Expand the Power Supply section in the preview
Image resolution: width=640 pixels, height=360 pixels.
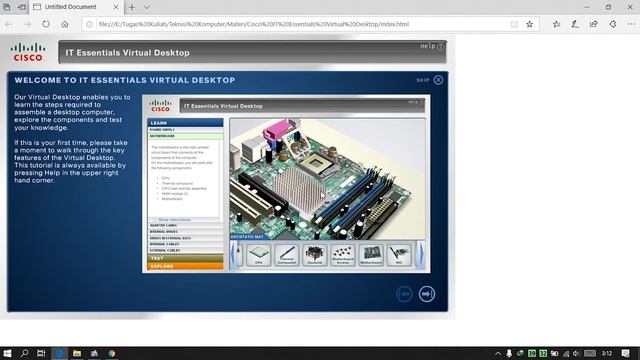(x=185, y=130)
